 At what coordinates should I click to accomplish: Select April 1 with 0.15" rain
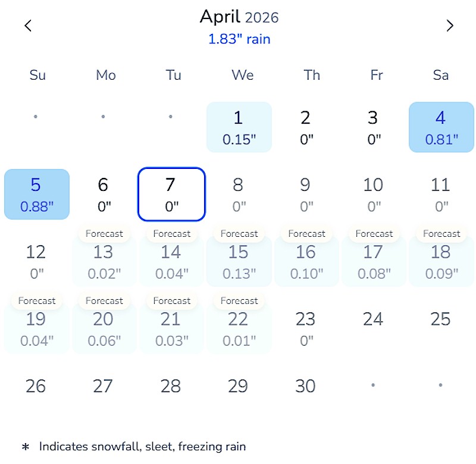[x=239, y=127]
